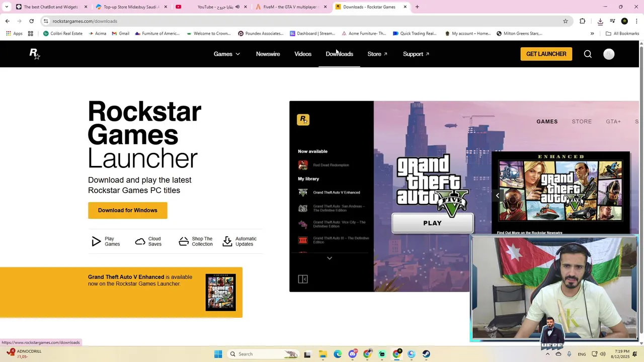Reload the page

click(31, 21)
